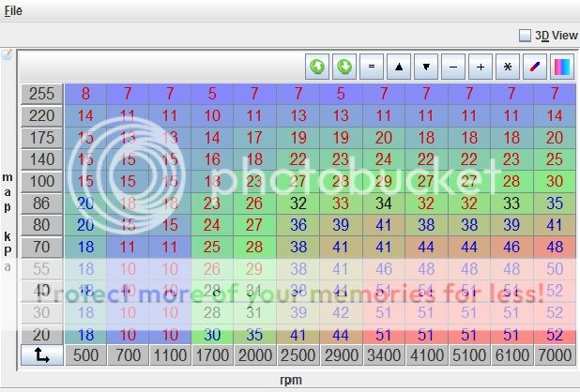580x392 pixels.
Task: Click the axis swap arrow corner cell
Action: 42,356
